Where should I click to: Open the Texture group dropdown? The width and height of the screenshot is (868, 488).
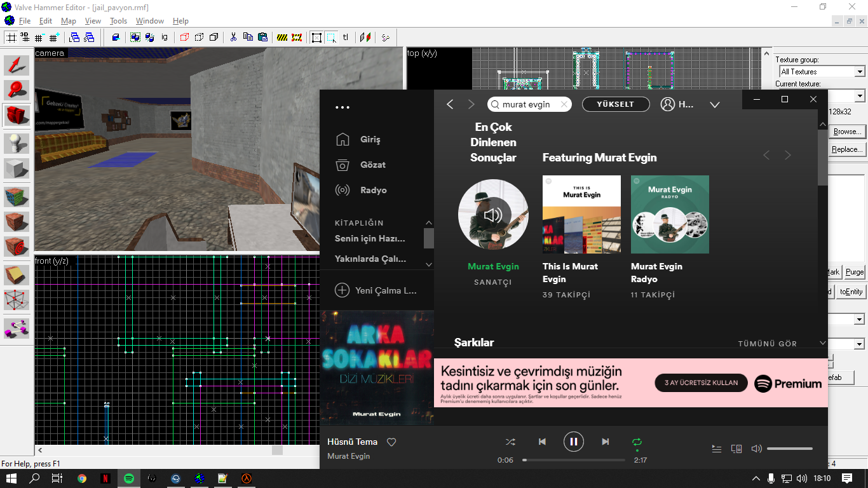pos(822,72)
